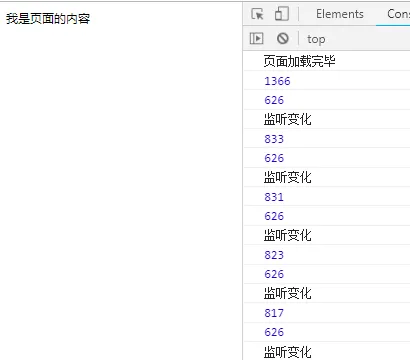
Task: Click the 监听变化 message above 833
Action: (x=287, y=119)
